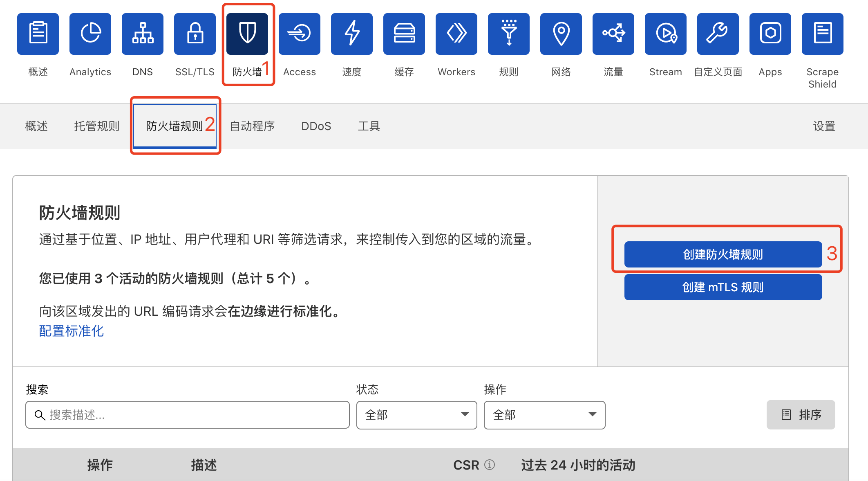Click the 防火墙规则 section heading
The image size is (868, 481).
tap(80, 213)
